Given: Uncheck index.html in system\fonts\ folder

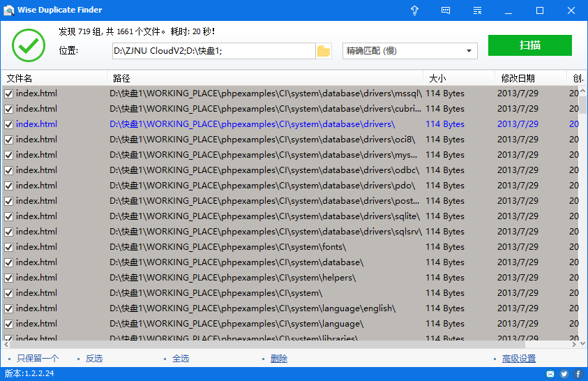Looking at the screenshot, I should (8, 248).
